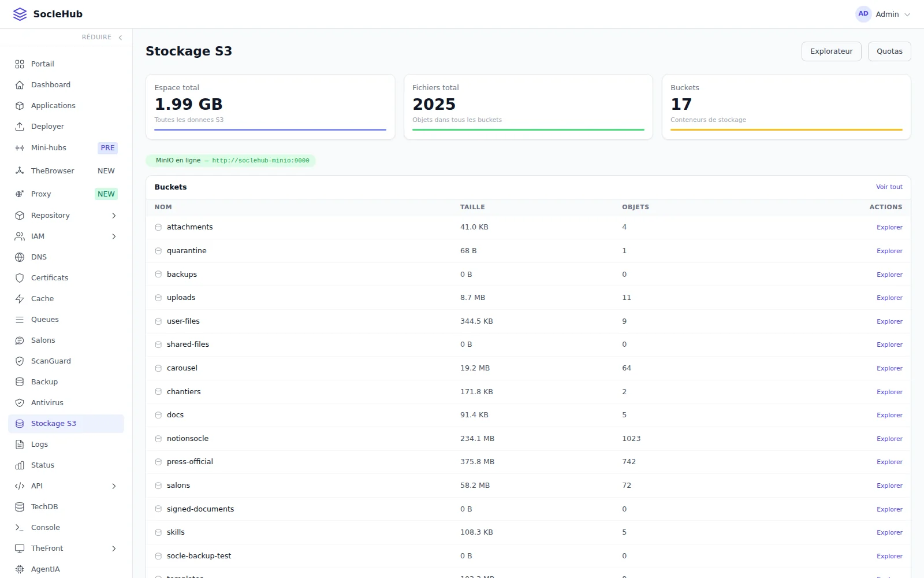Screen dimensions: 924x578
Task: Click Explorer for the carousel bucket
Action: click(889, 369)
